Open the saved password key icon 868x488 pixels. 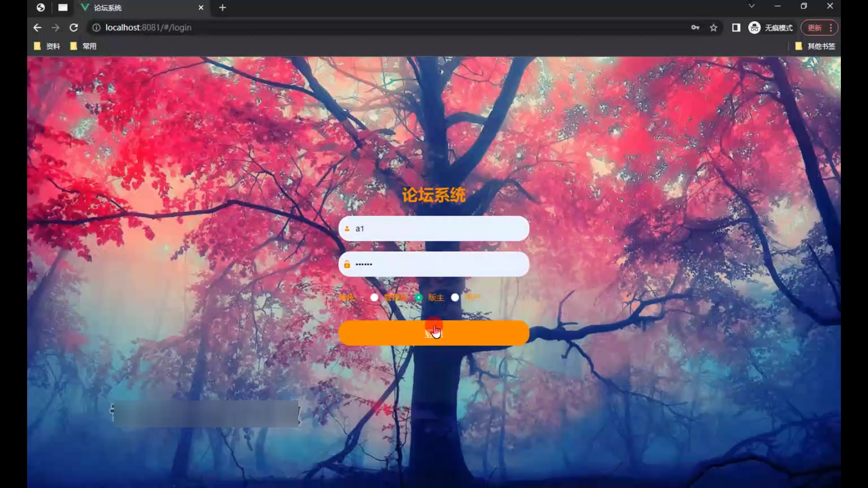695,28
